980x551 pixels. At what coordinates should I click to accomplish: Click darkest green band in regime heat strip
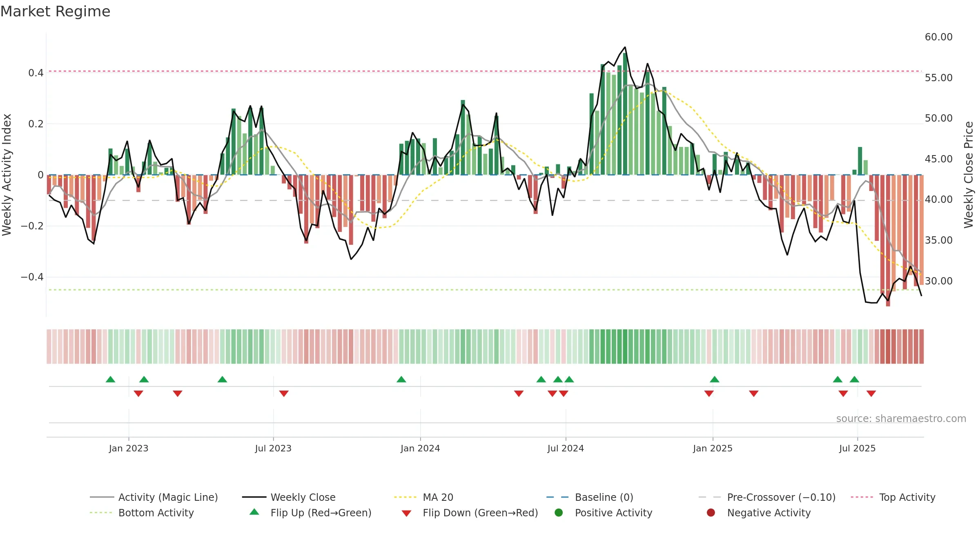625,347
